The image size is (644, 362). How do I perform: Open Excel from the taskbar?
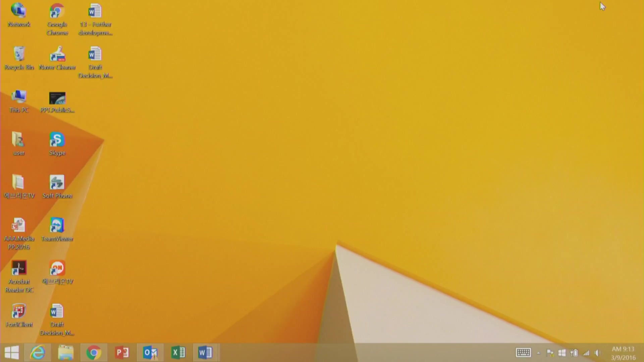(x=178, y=353)
